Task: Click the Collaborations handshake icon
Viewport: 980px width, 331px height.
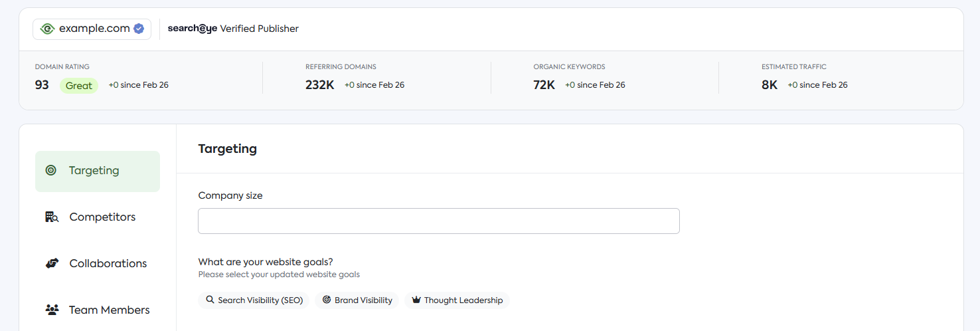Action: pos(52,263)
